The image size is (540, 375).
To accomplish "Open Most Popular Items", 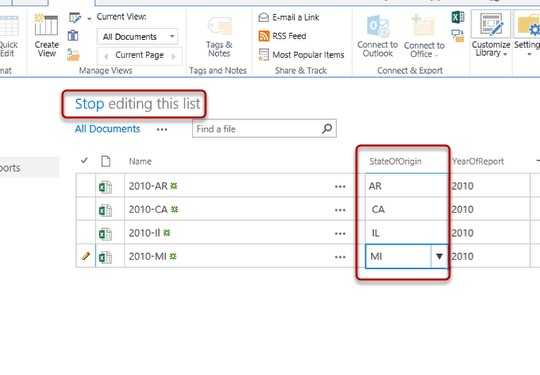I will coord(301,55).
